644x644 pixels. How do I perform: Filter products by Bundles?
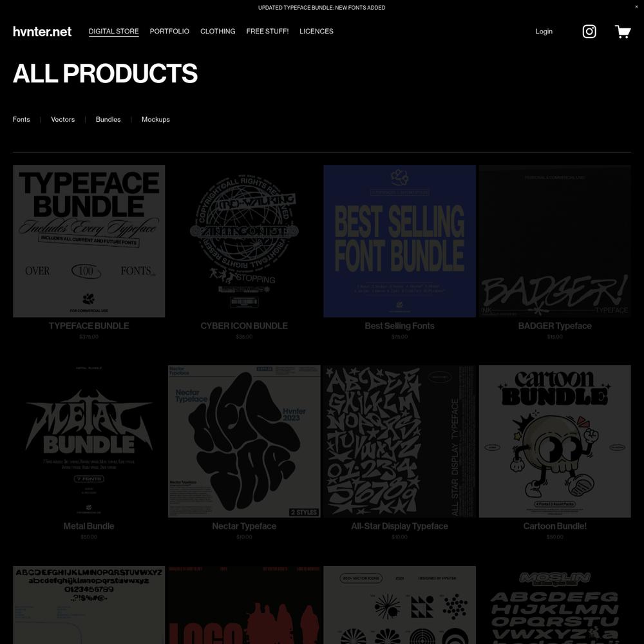click(108, 119)
